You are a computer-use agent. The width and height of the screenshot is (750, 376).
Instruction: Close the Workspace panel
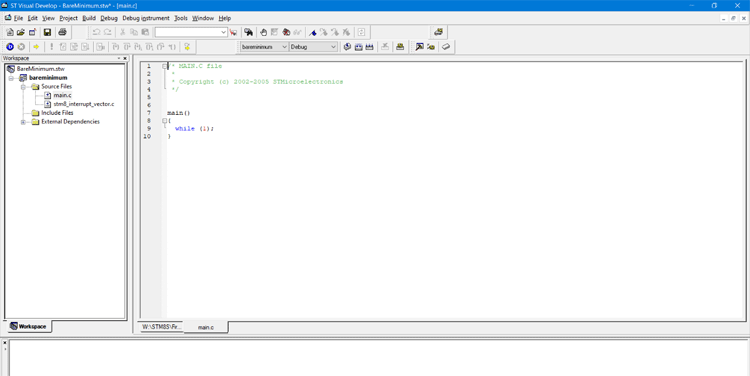[x=125, y=58]
